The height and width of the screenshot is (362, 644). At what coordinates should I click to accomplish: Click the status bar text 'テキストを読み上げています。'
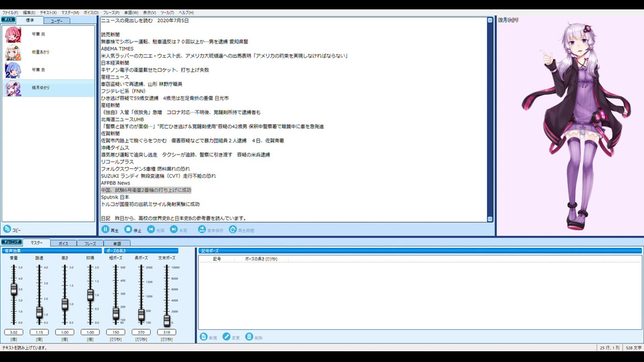[25, 348]
